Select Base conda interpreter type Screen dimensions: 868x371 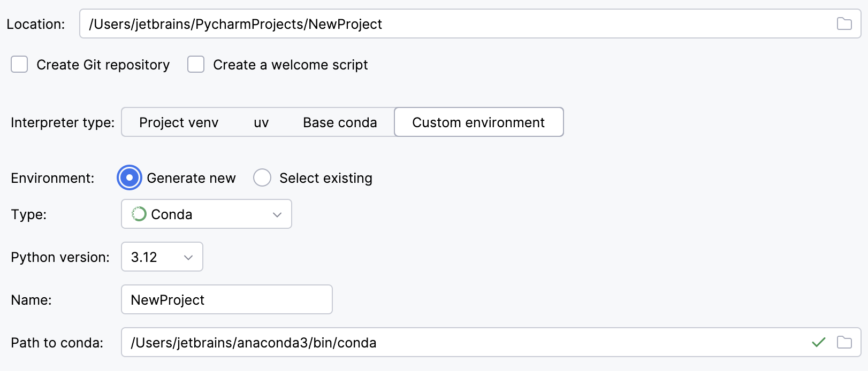tap(340, 122)
